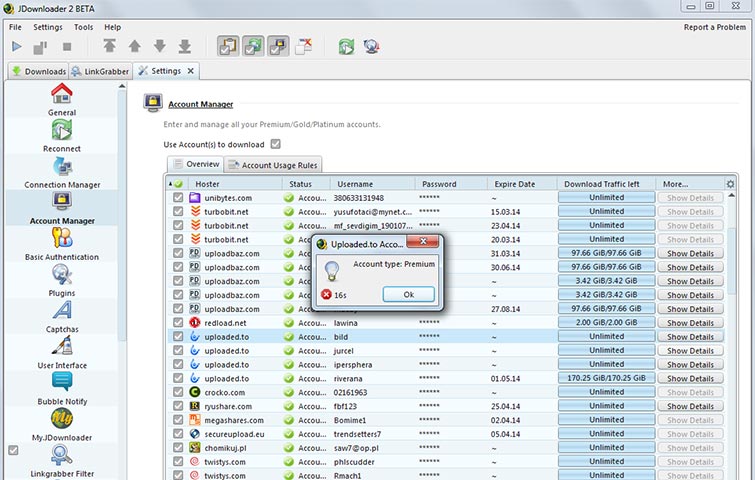This screenshot has height=480, width=755.
Task: Toggle auto reconnect toolbar icon
Action: (x=253, y=46)
